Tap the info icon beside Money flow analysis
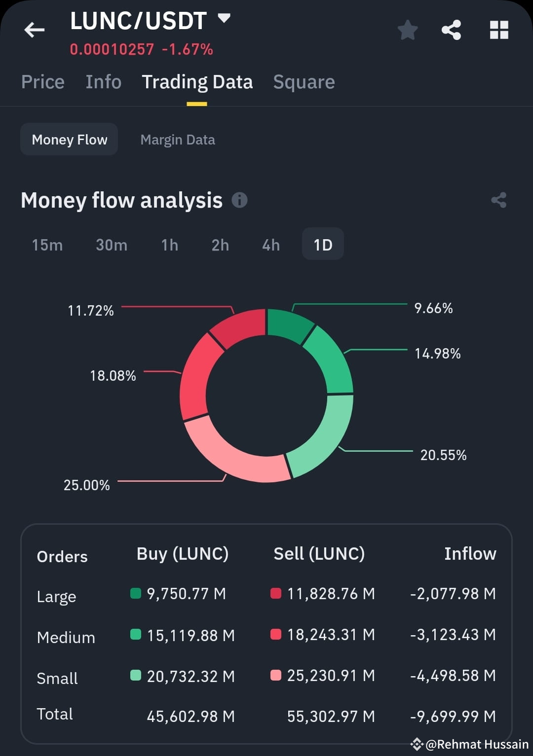This screenshot has height=756, width=533. [x=240, y=200]
